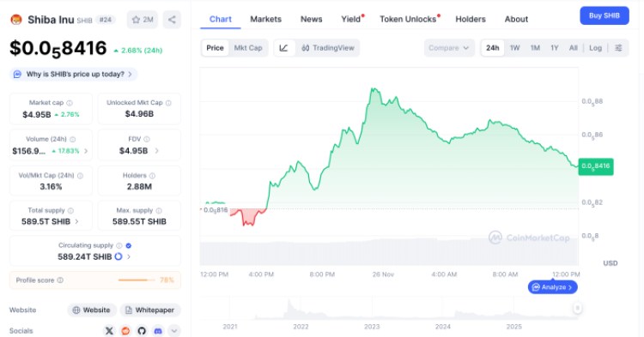Screen dimensions: 644x337
Task: Grab the range selector handle on overview chart
Action: [x=578, y=309]
